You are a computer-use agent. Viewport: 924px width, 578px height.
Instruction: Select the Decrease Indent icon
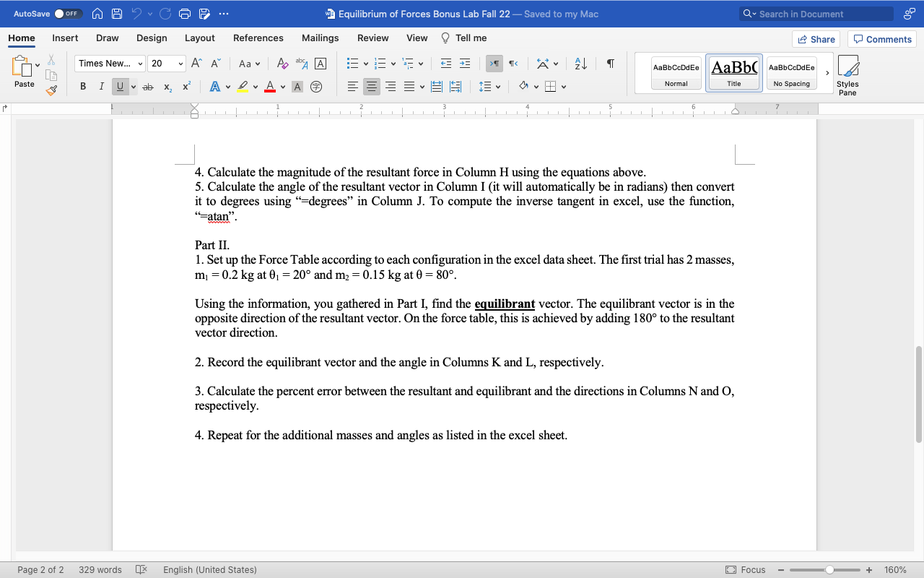(x=446, y=64)
